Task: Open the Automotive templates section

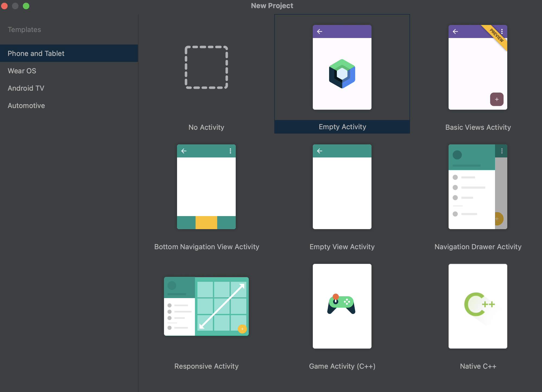Action: click(26, 106)
